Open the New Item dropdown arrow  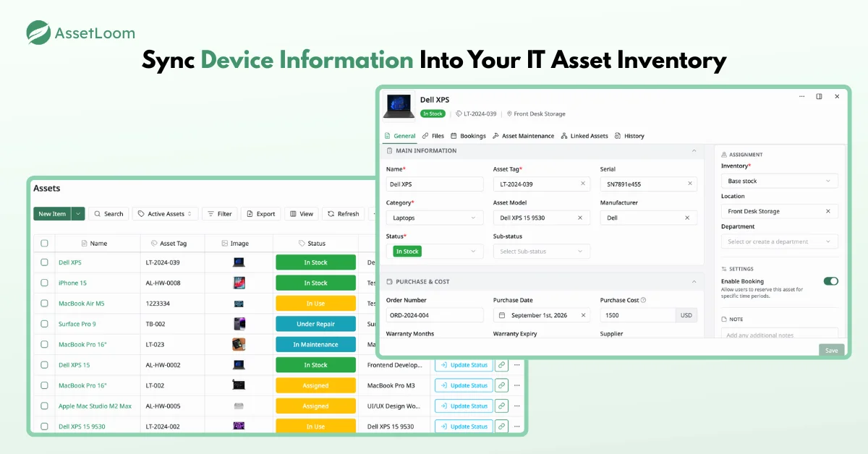(78, 214)
